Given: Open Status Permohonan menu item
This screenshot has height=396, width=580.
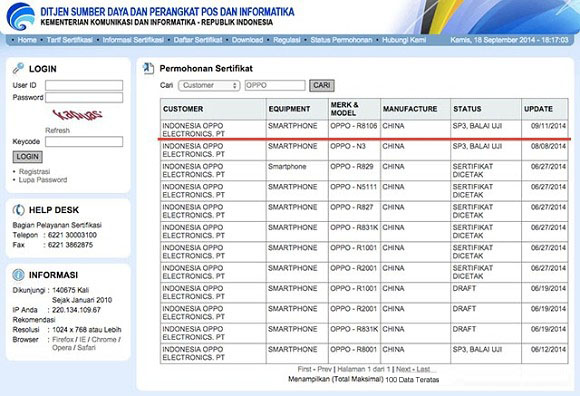Looking at the screenshot, I should pyautogui.click(x=341, y=40).
